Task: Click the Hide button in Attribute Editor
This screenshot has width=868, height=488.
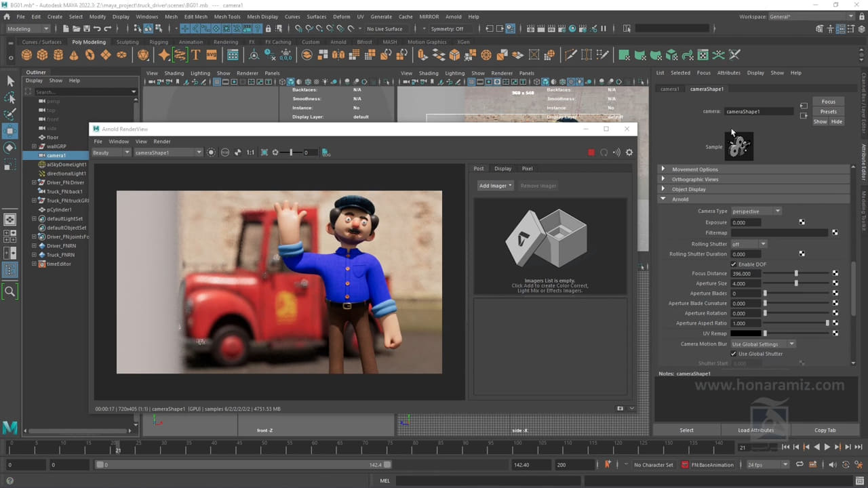Action: tap(837, 122)
